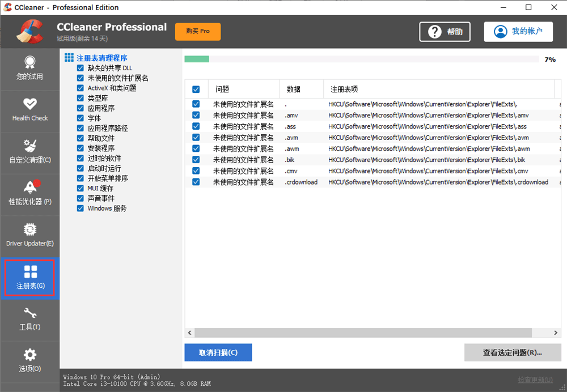The width and height of the screenshot is (567, 392).
Task: Select 注册表 grid icon in sidebar
Action: (x=30, y=272)
